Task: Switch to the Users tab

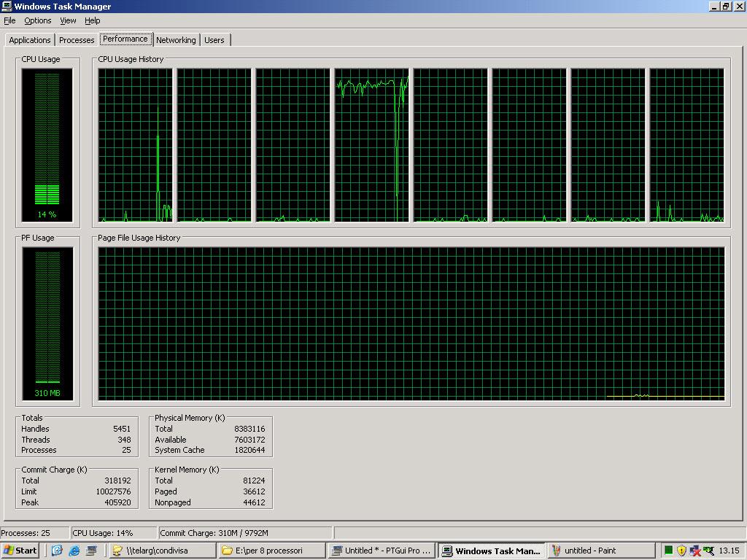Action: pos(214,40)
